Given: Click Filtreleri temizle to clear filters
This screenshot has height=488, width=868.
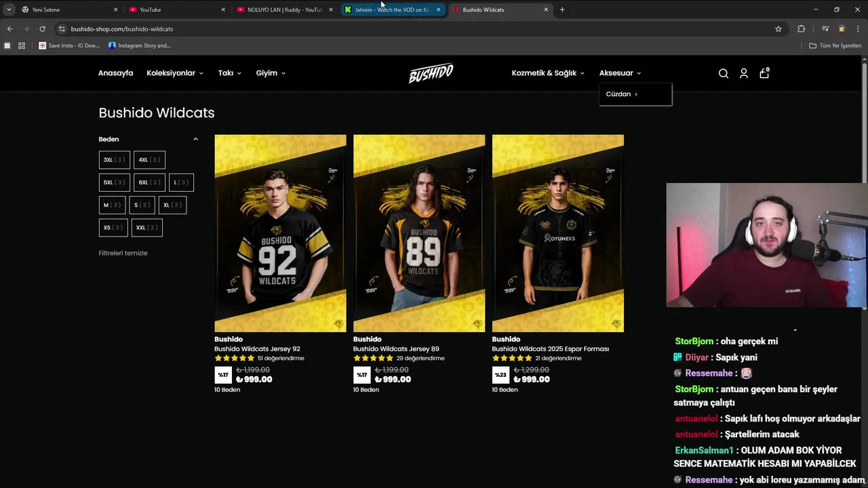Looking at the screenshot, I should pos(123,253).
